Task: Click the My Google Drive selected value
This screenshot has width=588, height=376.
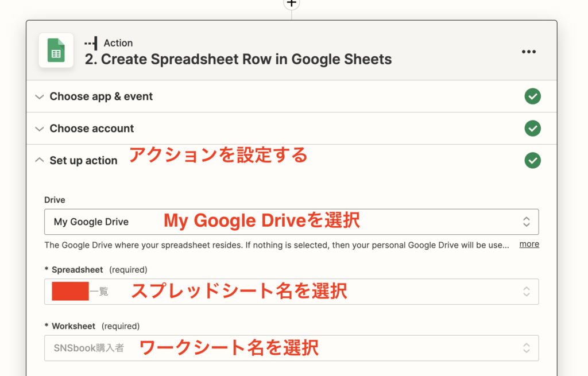Action: pos(91,222)
